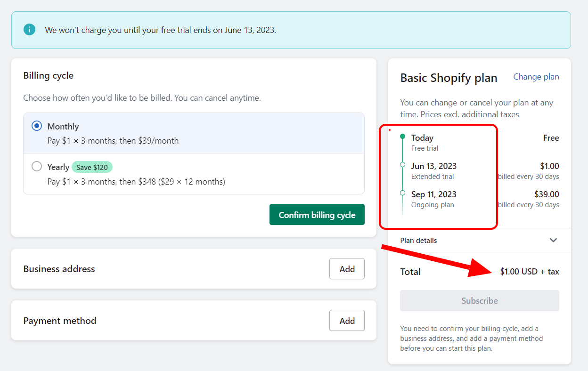Select the Monthly billing option
Image resolution: width=588 pixels, height=371 pixels.
[37, 126]
